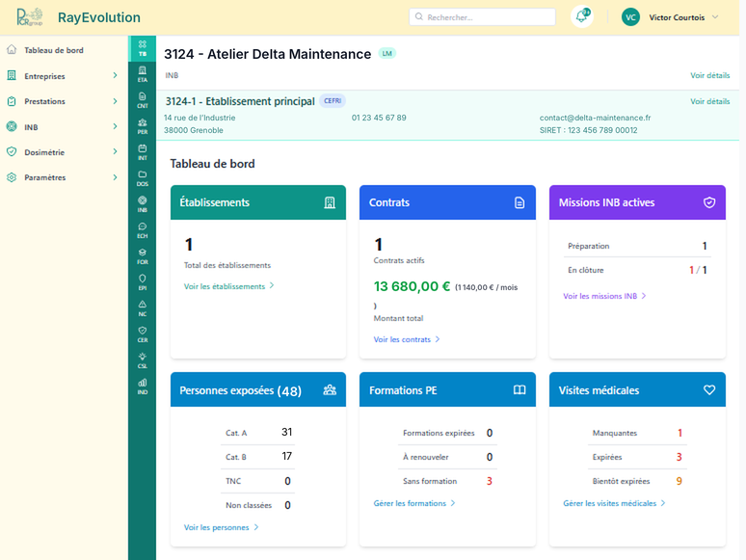The height and width of the screenshot is (560, 746).
Task: Follow Voir les contrats link
Action: 407,339
